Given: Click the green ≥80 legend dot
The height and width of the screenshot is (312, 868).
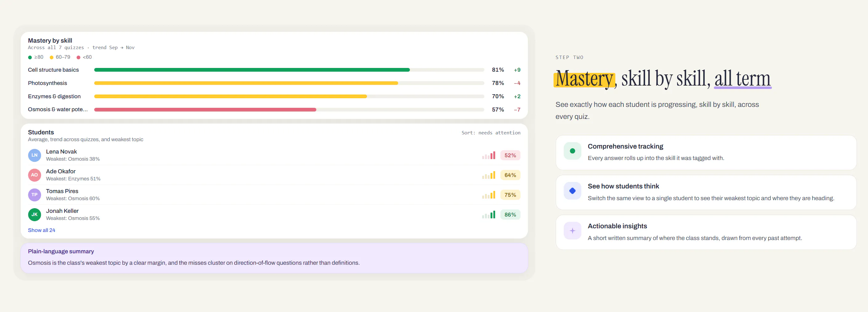Looking at the screenshot, I should [30, 57].
